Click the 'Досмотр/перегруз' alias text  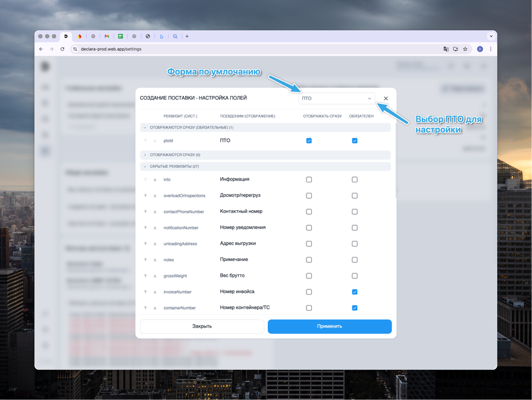240,195
